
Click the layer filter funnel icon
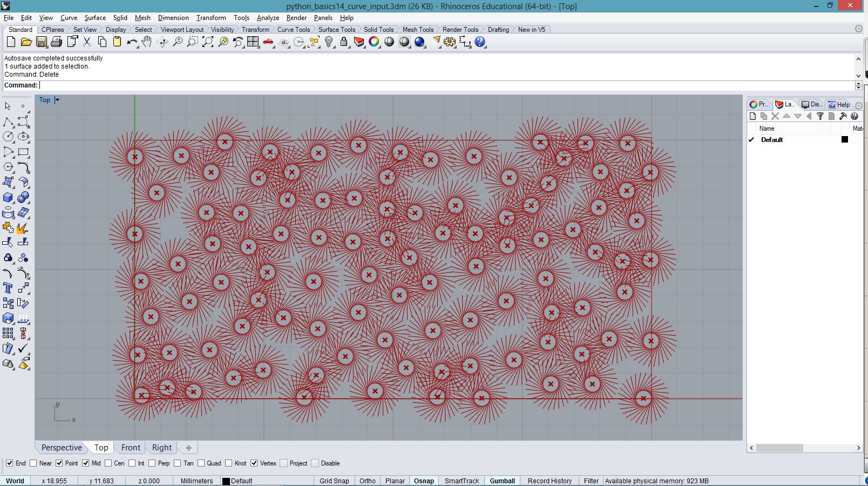(820, 116)
